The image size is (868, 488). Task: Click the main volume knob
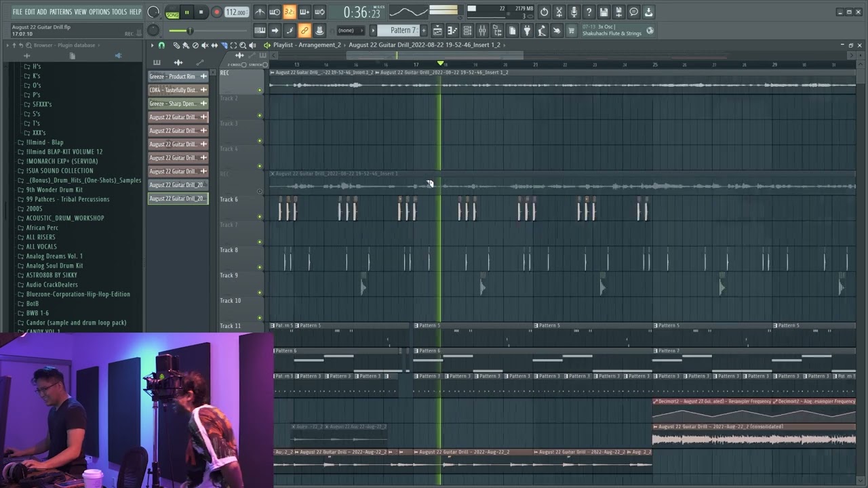tap(153, 12)
